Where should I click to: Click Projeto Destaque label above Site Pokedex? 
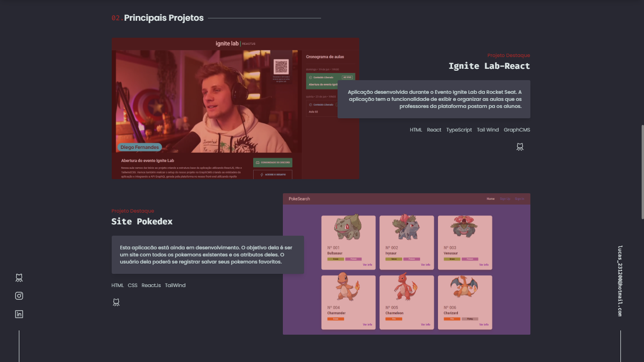point(133,211)
